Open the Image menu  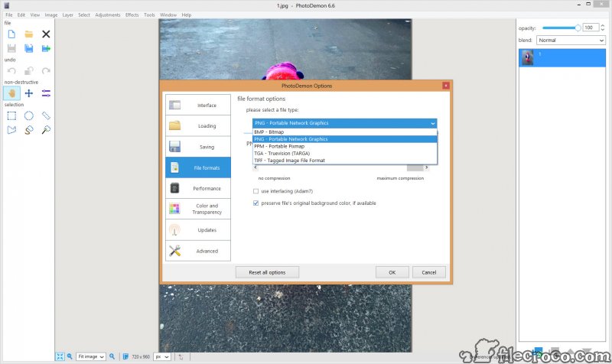50,15
